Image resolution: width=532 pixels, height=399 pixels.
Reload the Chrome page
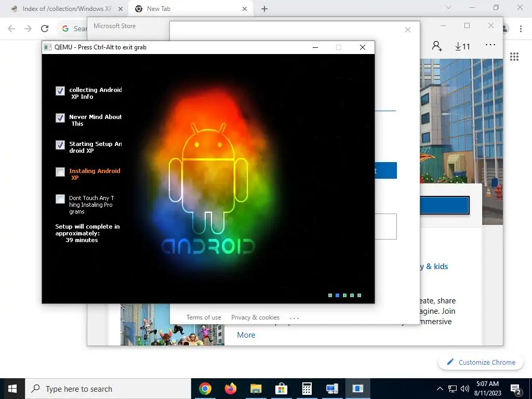(45, 29)
